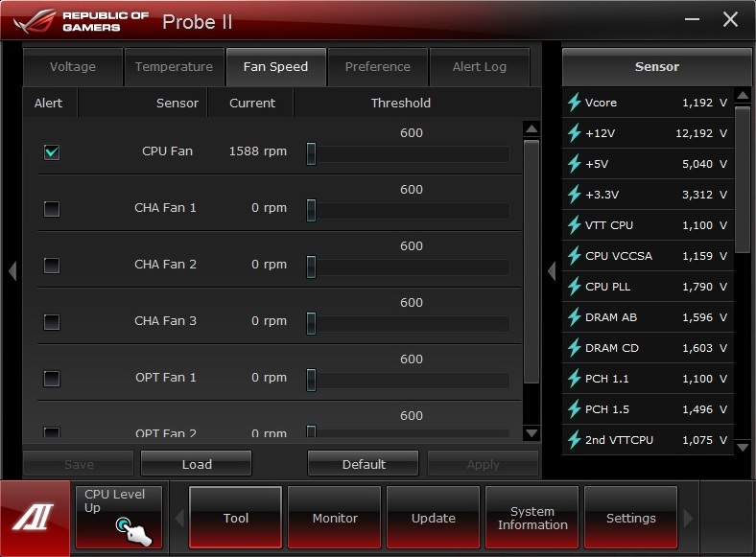756x557 pixels.
Task: Click the PCH 1.5 lightning bolt icon
Action: [575, 409]
